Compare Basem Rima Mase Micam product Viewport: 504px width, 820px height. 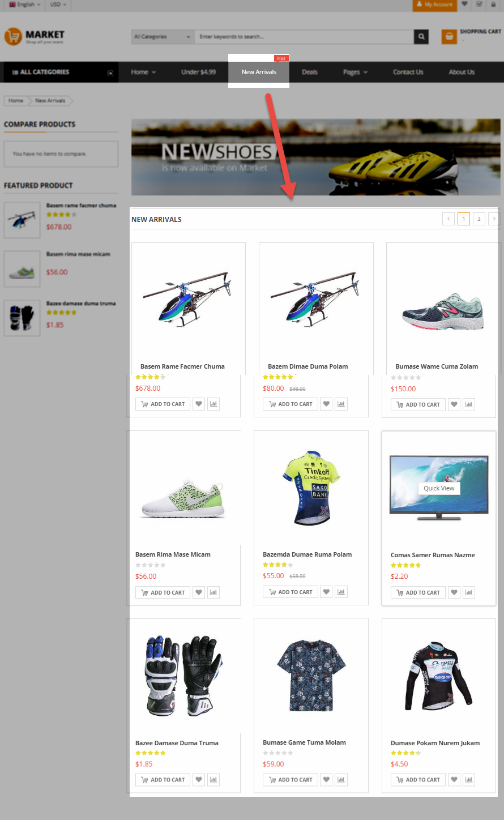pos(213,593)
